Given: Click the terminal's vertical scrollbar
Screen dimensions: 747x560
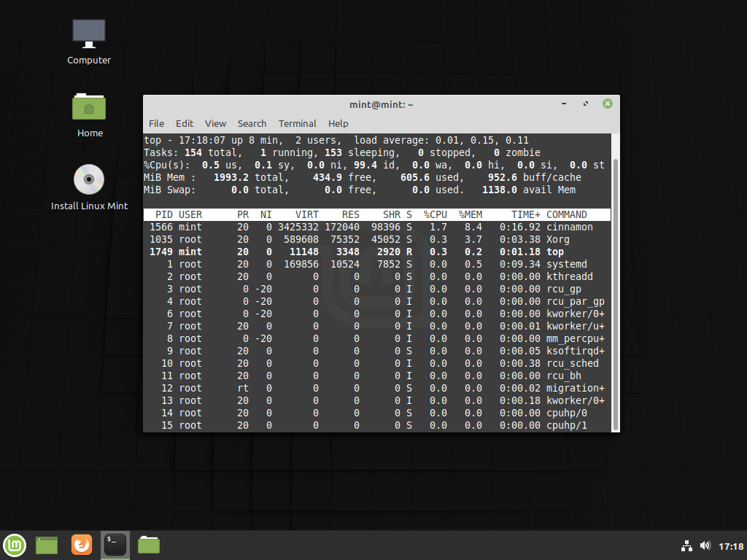Looking at the screenshot, I should (x=616, y=292).
